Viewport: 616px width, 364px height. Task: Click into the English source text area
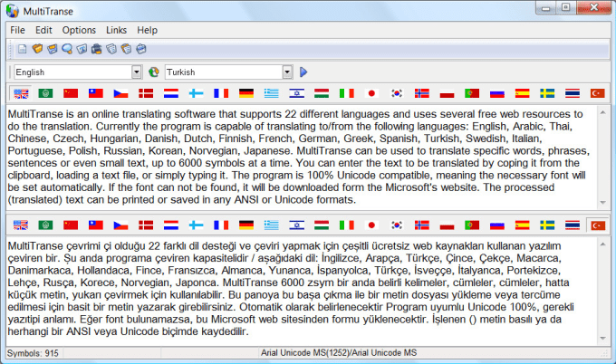[x=302, y=157]
